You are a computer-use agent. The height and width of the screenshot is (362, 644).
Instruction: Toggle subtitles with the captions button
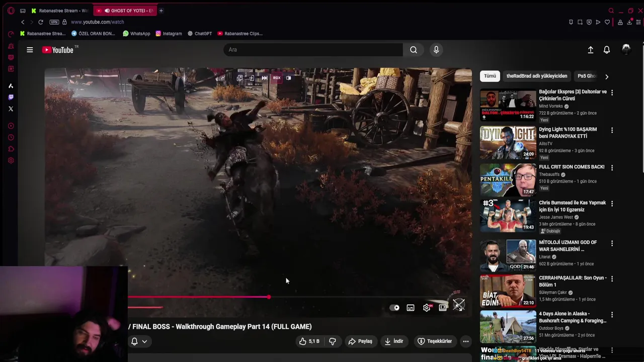click(411, 308)
